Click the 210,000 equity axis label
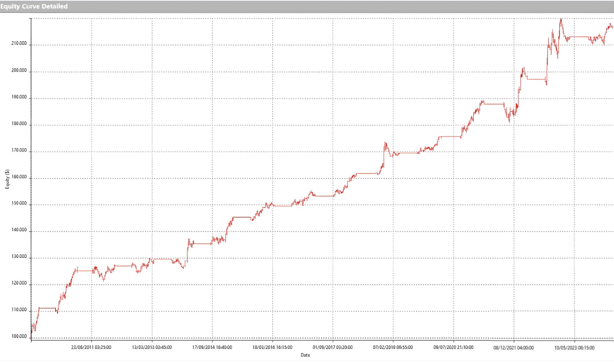This screenshot has height=364, width=614. 19,43
